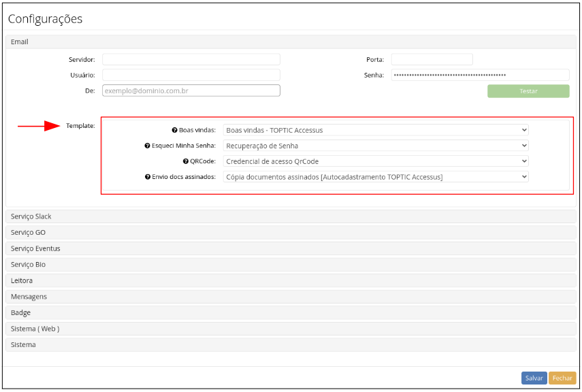Click the De email address field
This screenshot has width=582, height=392.
tap(191, 91)
